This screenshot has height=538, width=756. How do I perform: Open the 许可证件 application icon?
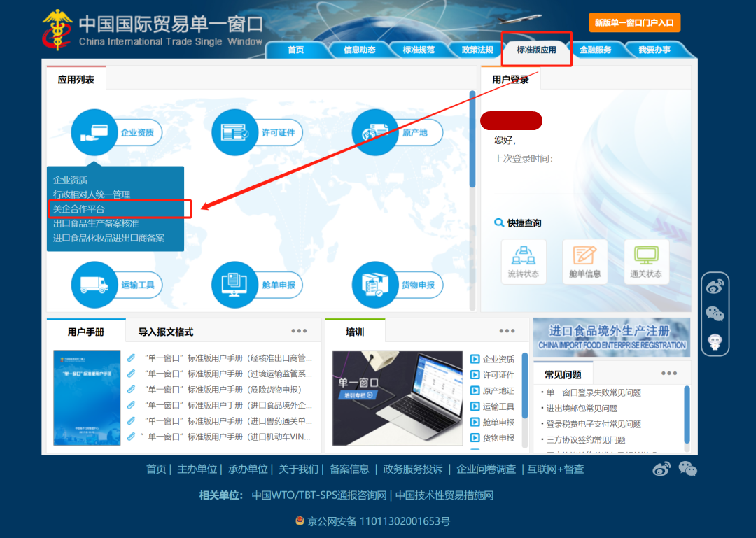[x=234, y=132]
